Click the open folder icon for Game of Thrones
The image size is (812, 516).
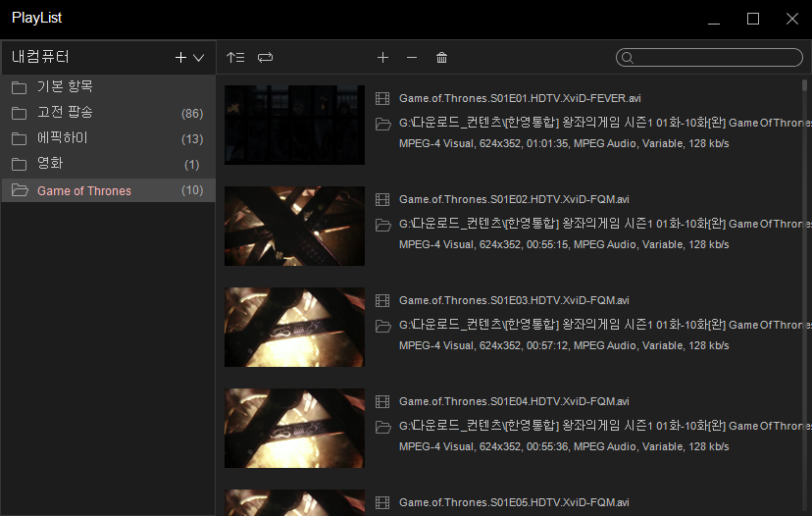pyautogui.click(x=20, y=190)
